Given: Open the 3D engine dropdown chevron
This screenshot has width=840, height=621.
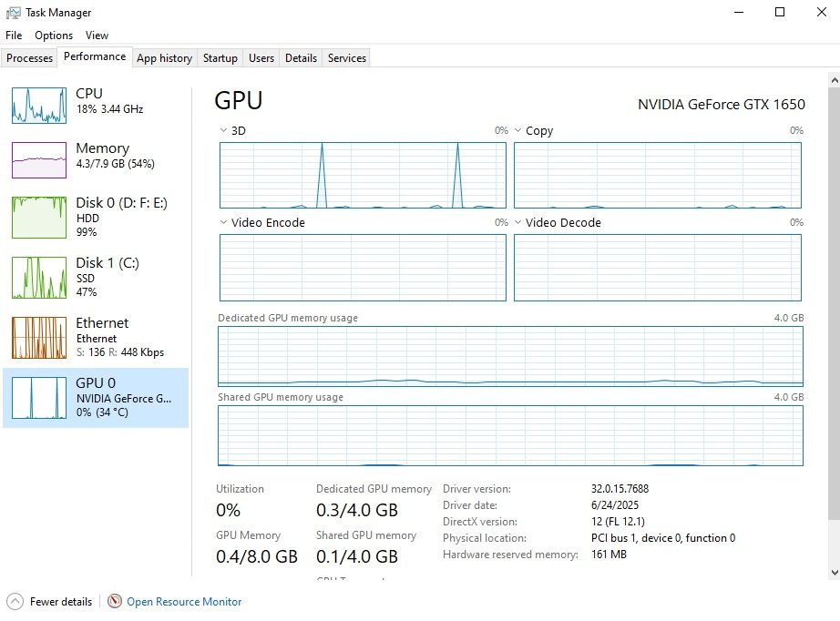Looking at the screenshot, I should pyautogui.click(x=223, y=130).
